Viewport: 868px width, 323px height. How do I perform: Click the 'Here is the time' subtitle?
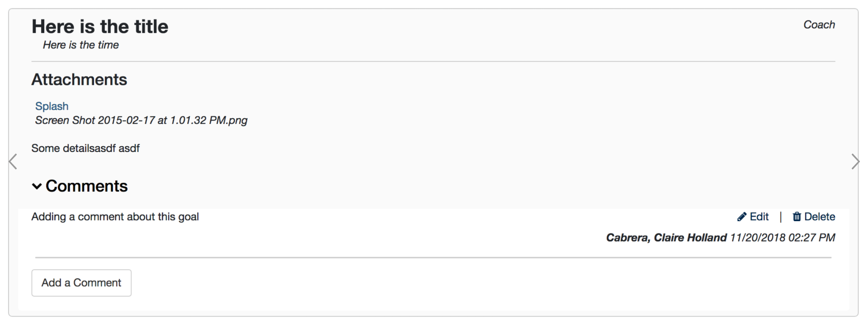pyautogui.click(x=81, y=45)
